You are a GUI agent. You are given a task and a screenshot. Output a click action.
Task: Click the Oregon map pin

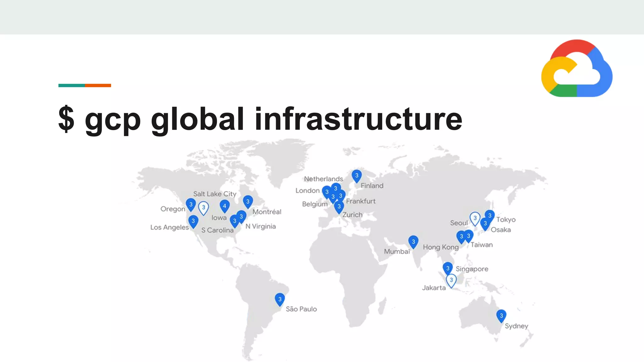pos(191,205)
